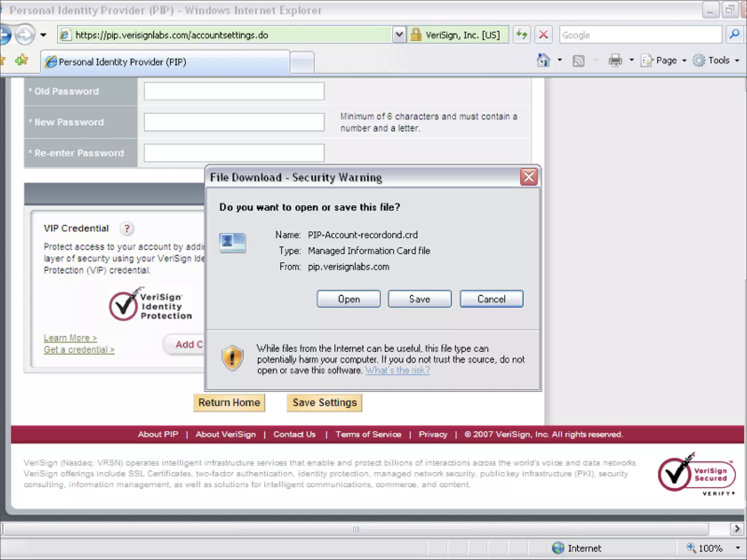Expand the address bar dropdown arrow
The height and width of the screenshot is (560, 747).
(399, 35)
